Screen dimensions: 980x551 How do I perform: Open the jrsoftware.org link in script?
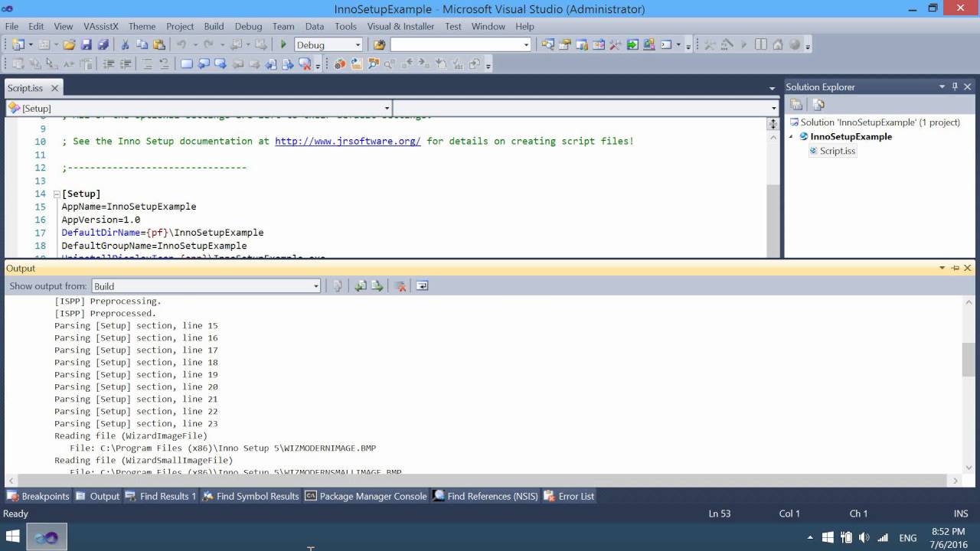click(x=348, y=141)
